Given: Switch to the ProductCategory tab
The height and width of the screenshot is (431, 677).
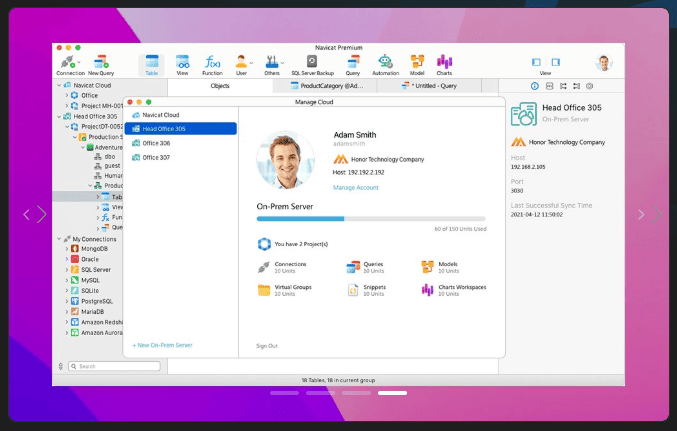Looking at the screenshot, I should pyautogui.click(x=327, y=86).
